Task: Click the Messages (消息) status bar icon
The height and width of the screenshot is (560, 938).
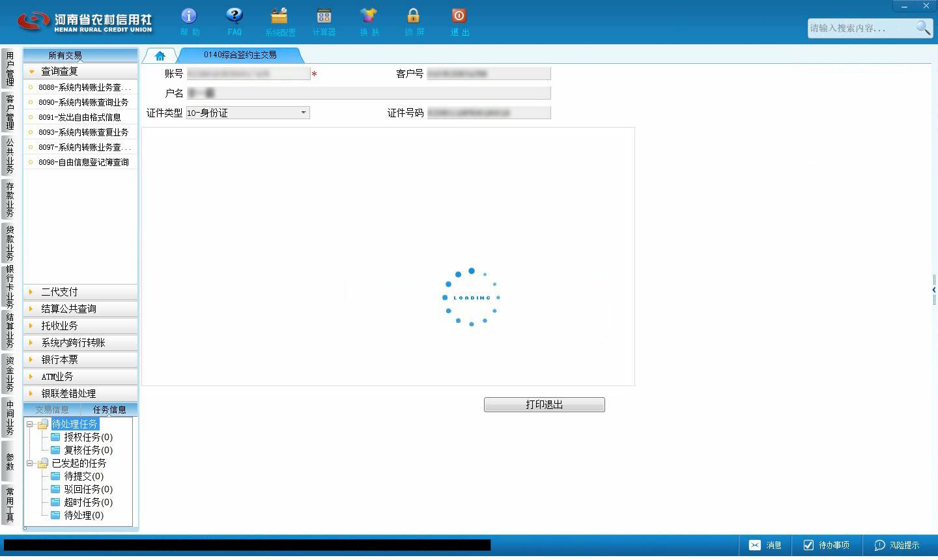Action: (765, 545)
